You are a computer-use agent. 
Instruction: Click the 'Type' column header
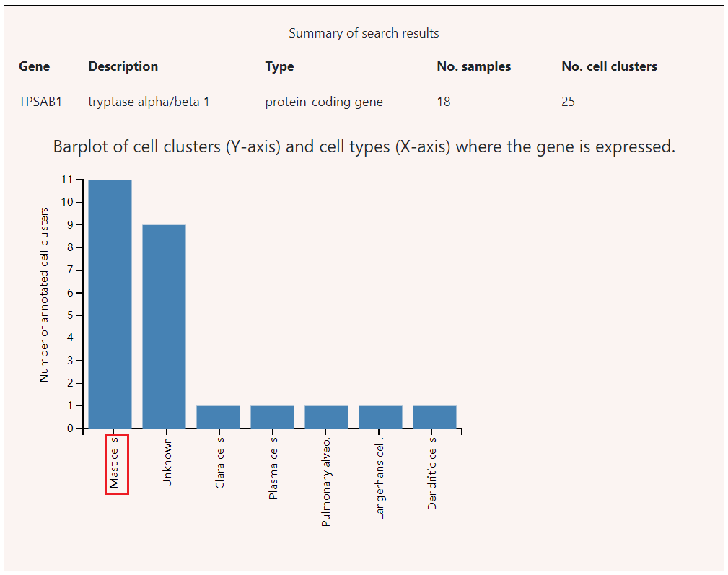click(x=279, y=66)
